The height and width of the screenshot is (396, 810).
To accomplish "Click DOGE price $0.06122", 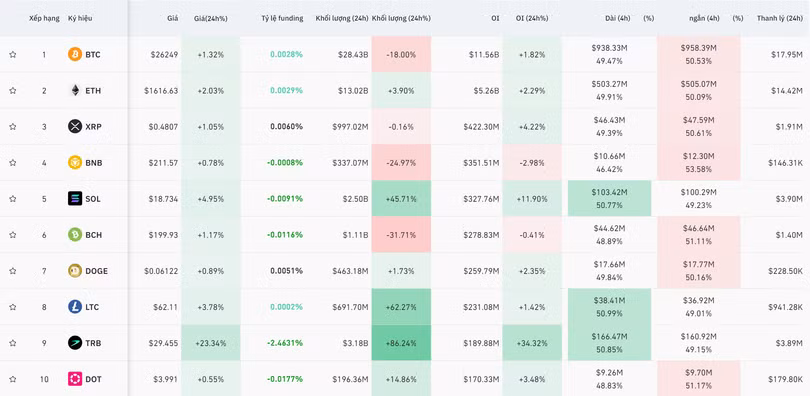I will [x=161, y=271].
